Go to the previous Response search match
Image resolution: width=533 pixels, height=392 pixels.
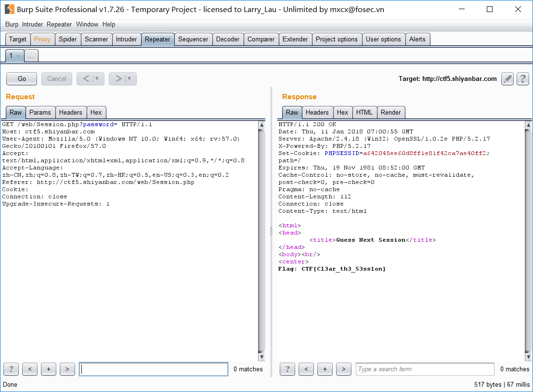coord(306,369)
